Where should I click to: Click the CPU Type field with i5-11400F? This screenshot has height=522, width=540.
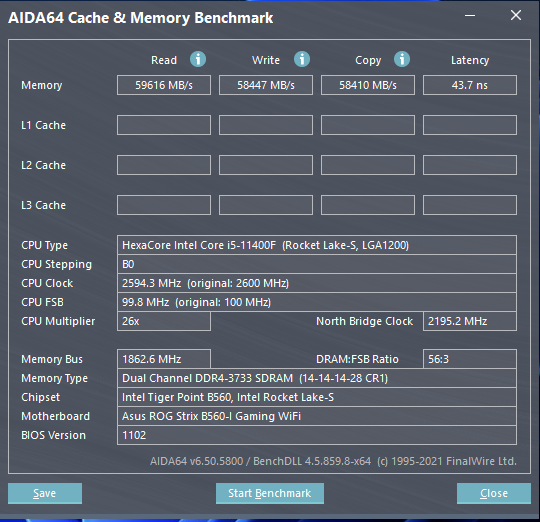317,245
